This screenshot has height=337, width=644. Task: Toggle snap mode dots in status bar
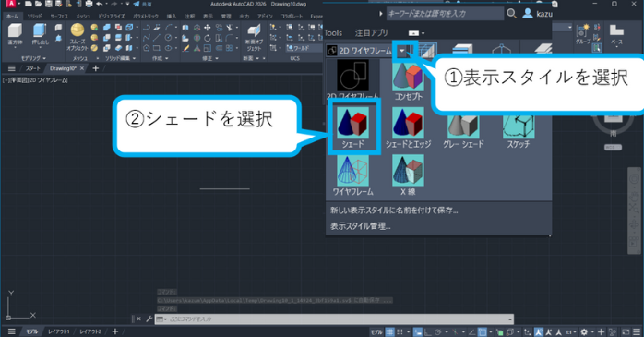coord(400,331)
